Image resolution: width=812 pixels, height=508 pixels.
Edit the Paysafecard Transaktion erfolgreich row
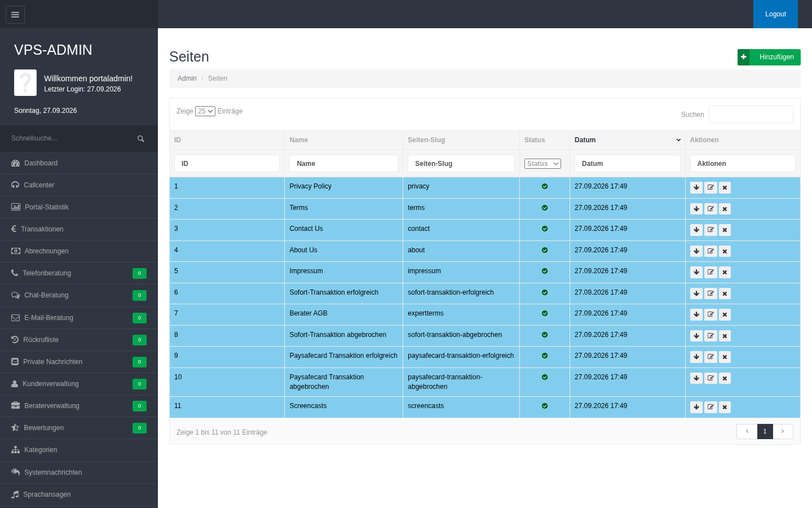[x=710, y=357]
